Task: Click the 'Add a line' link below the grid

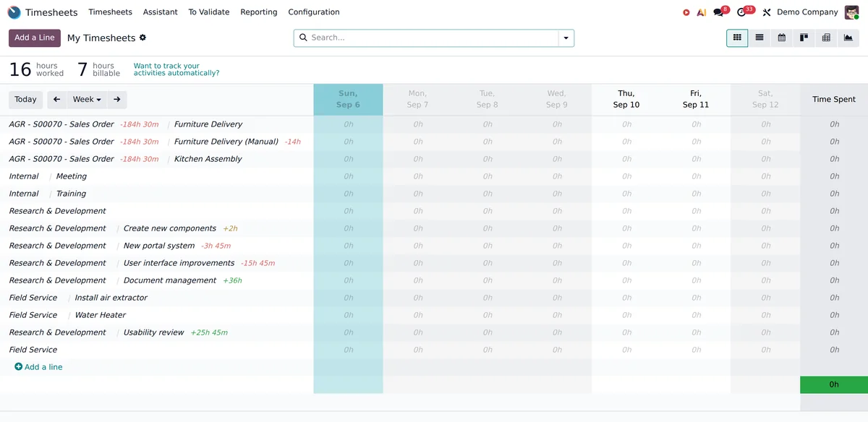Action: pos(38,367)
